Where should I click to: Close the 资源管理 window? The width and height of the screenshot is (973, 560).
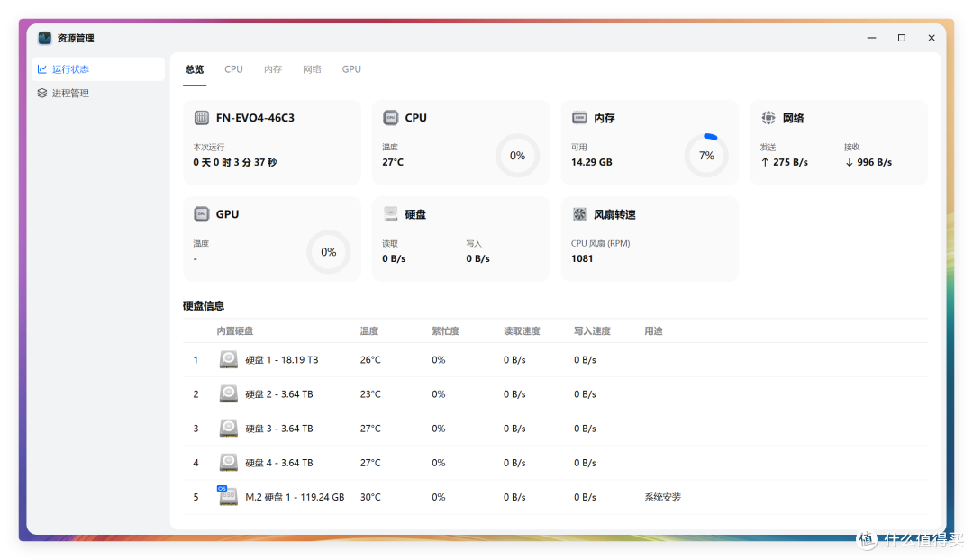click(x=932, y=38)
